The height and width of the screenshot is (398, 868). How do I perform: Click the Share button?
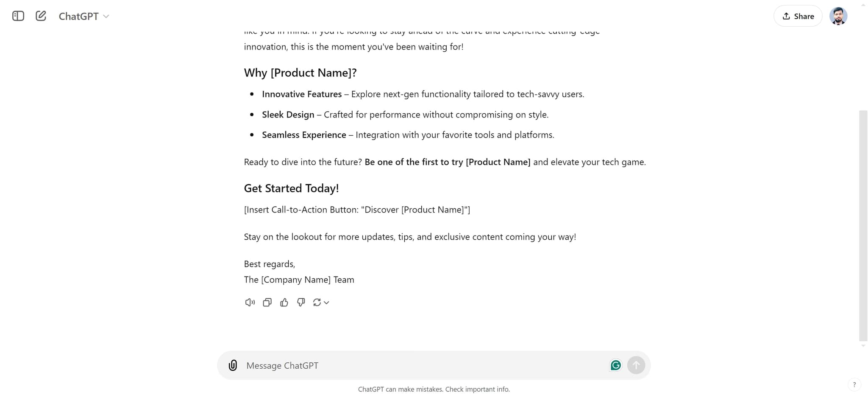coord(798,16)
